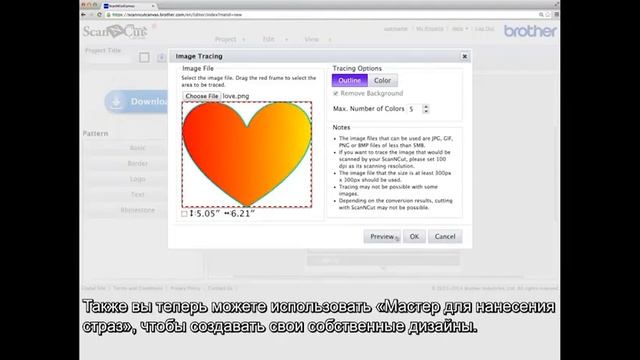
Task: Click the square icon next to Project Title
Action: click(x=144, y=57)
